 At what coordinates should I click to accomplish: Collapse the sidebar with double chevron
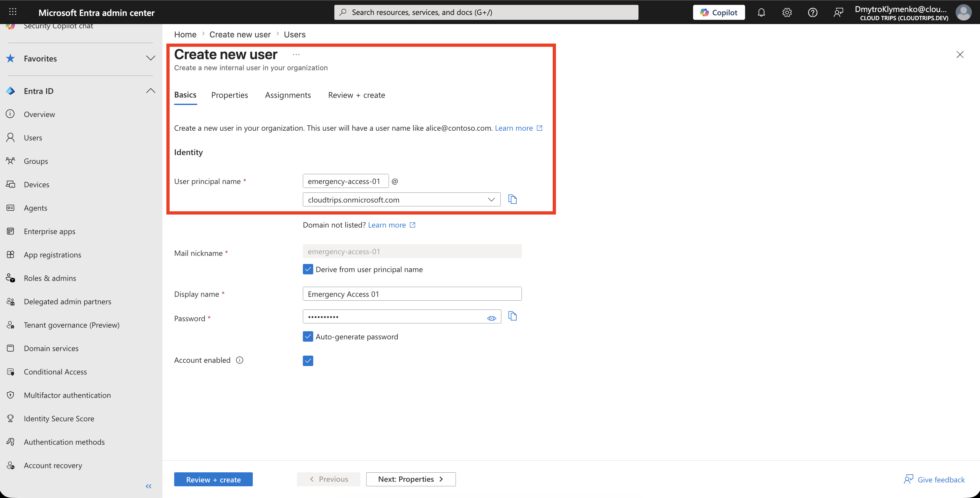(149, 486)
